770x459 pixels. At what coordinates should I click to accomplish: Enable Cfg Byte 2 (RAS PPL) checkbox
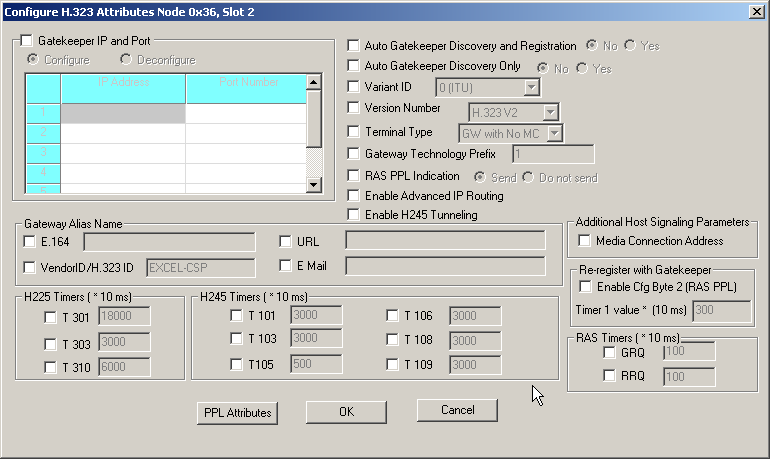(x=586, y=287)
